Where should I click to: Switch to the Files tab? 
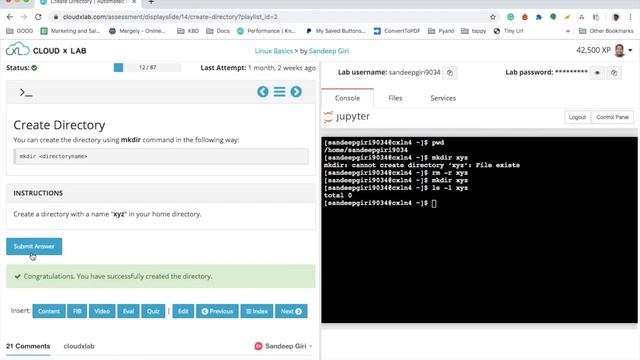(395, 98)
